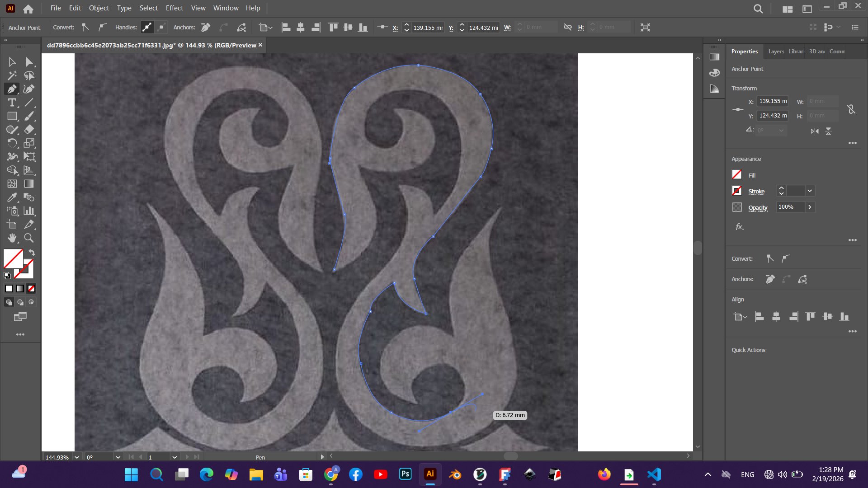Select the Zoom tool
Screen dimensions: 868x488
pos(29,238)
